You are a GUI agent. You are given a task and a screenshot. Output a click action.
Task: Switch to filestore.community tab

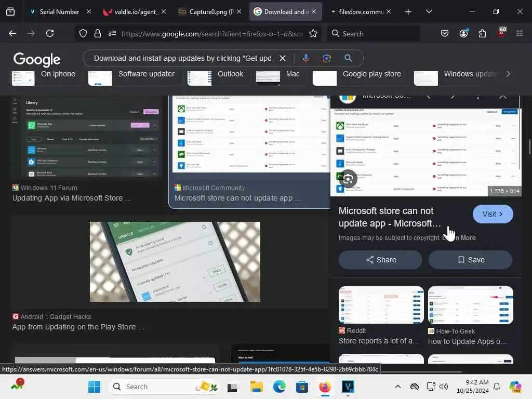tap(361, 12)
